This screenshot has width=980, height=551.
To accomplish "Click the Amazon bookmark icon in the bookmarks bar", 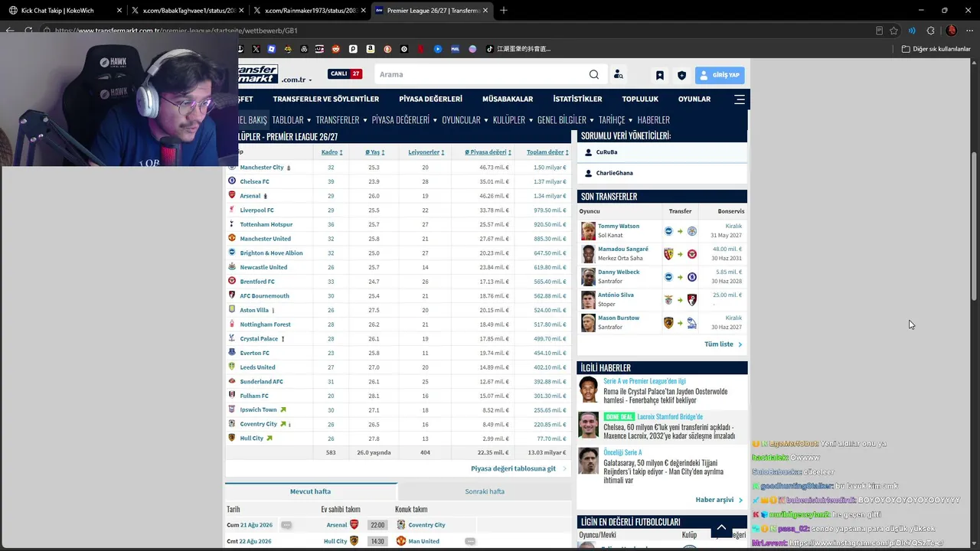I will [x=371, y=49].
